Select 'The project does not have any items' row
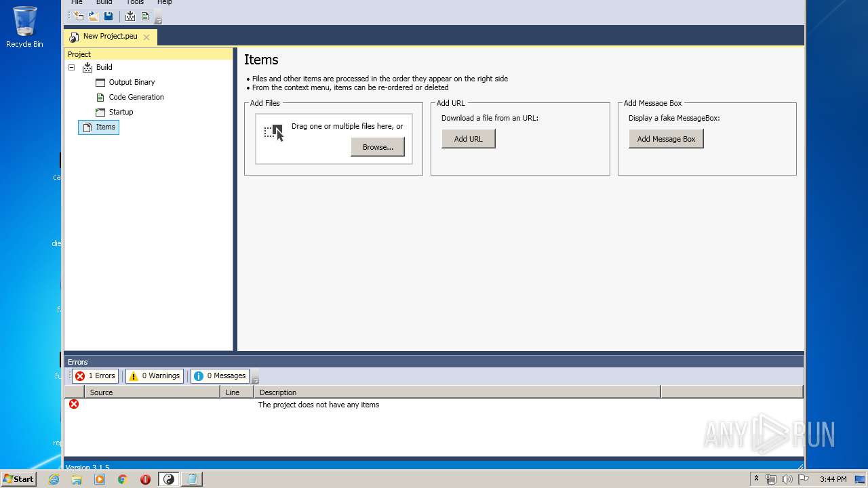This screenshot has height=488, width=868. (x=434, y=405)
